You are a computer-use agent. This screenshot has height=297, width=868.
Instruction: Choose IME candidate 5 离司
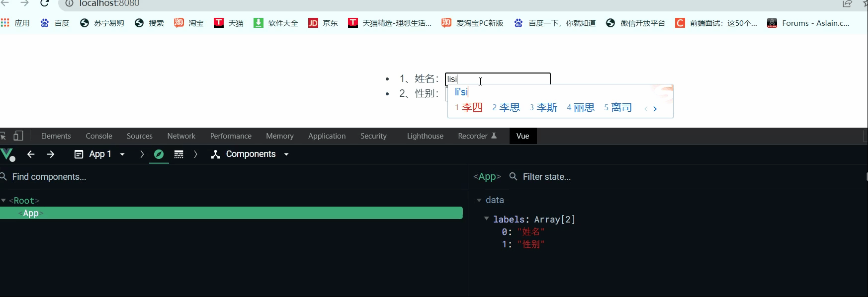click(618, 108)
